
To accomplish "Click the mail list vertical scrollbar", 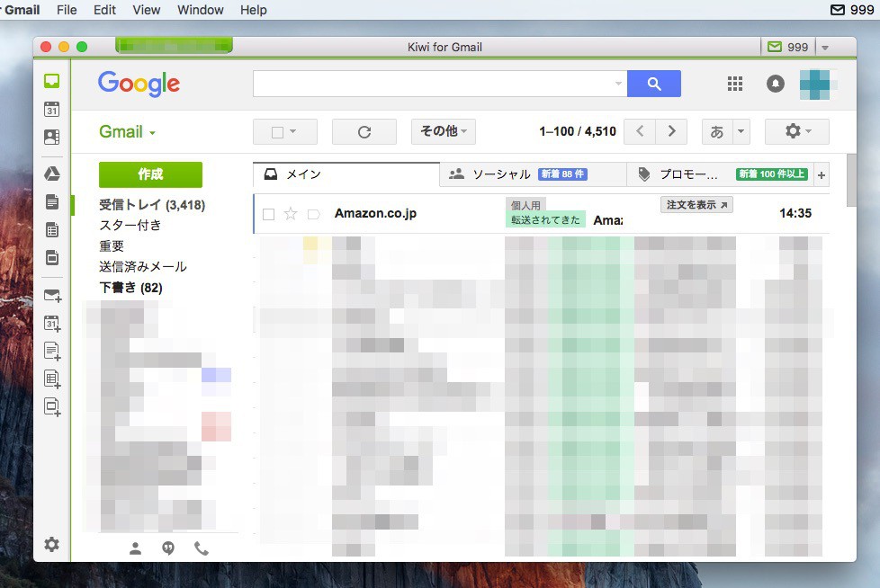I will [x=851, y=181].
